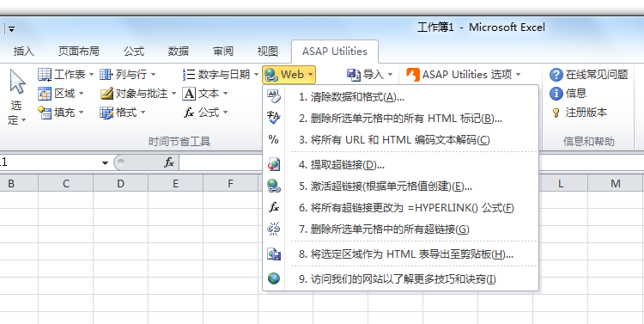The image size is (644, 324).
Task: Choose 6. 将所有超链接更改为 =HYPERLINK() 公式
Action: 400,208
